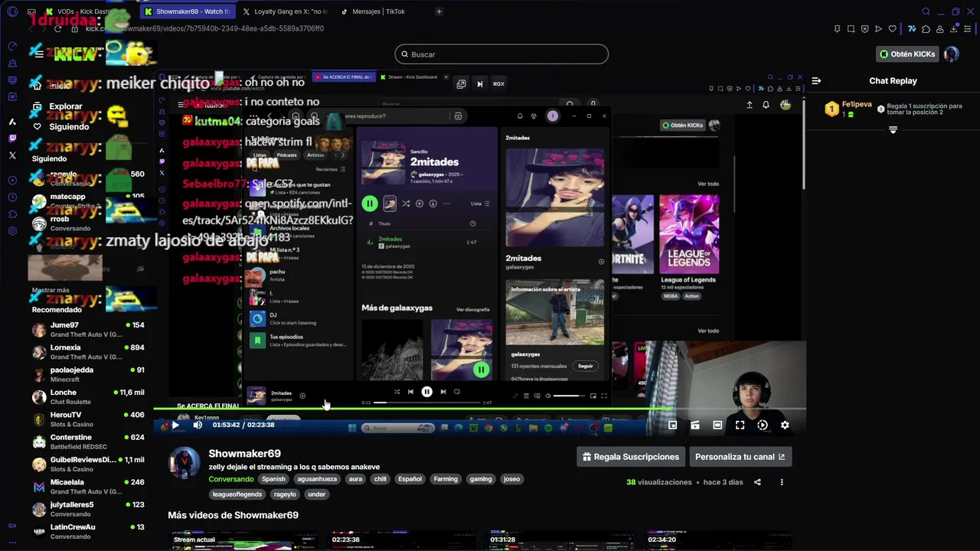The height and width of the screenshot is (551, 980).
Task: Open the 02:34:20 video thumbnail
Action: [720, 540]
